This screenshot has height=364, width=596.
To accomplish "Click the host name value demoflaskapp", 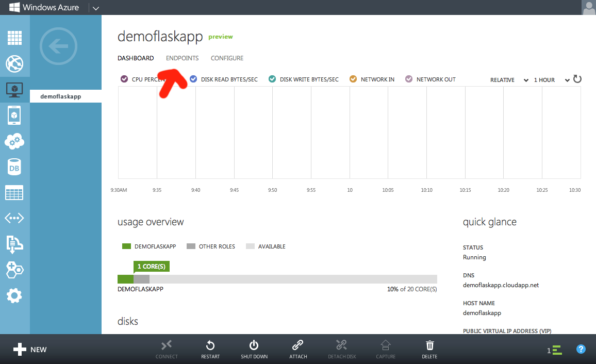I will click(482, 313).
